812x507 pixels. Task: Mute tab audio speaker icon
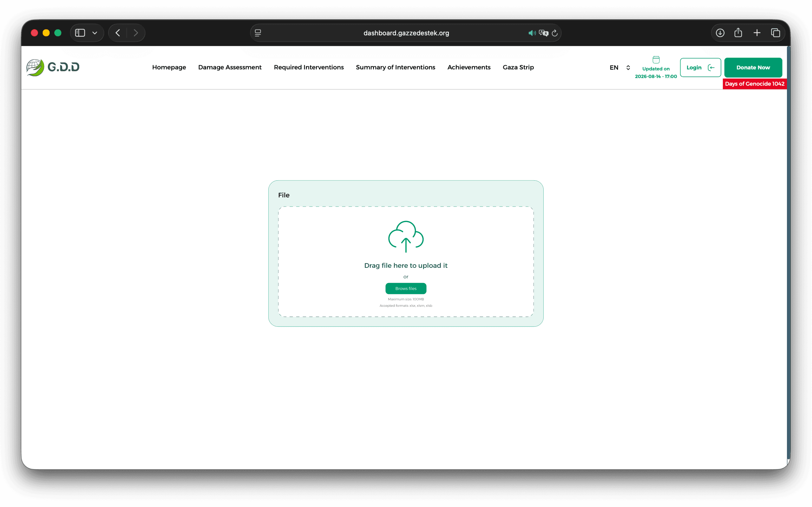click(x=532, y=33)
